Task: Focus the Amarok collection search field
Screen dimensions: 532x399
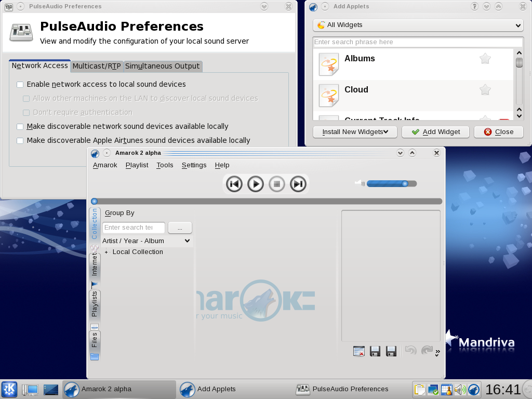Action: coord(134,228)
